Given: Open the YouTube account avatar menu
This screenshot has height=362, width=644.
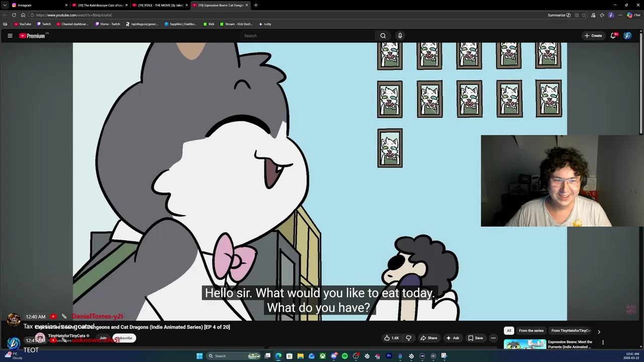Looking at the screenshot, I should click(627, 36).
